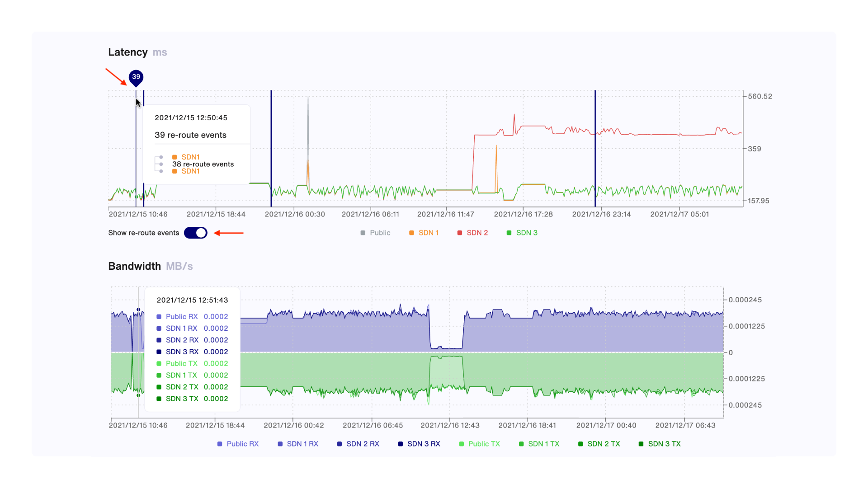Click the Show re-route events label
The width and height of the screenshot is (868, 488).
143,233
